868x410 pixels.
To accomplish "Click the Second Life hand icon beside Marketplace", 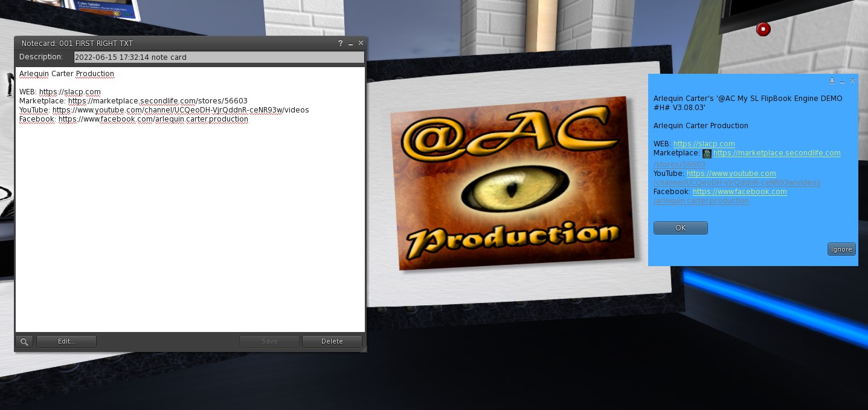I will click(707, 154).
